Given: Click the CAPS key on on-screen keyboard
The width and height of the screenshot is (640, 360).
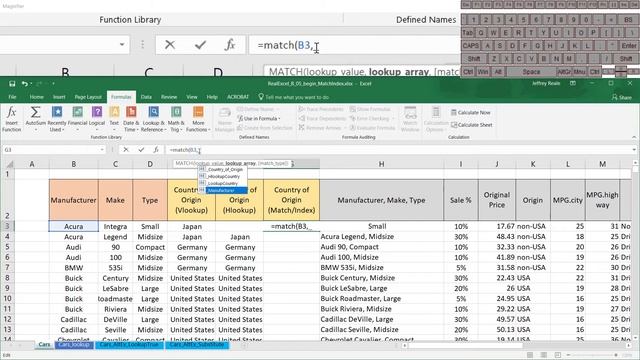Looking at the screenshot, I should point(471,46).
